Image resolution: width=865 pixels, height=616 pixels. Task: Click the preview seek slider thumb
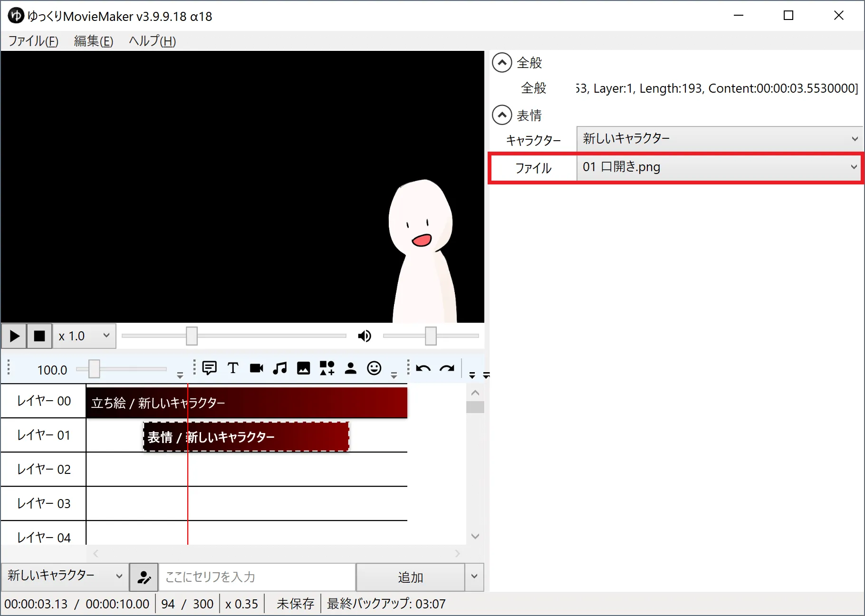[192, 336]
